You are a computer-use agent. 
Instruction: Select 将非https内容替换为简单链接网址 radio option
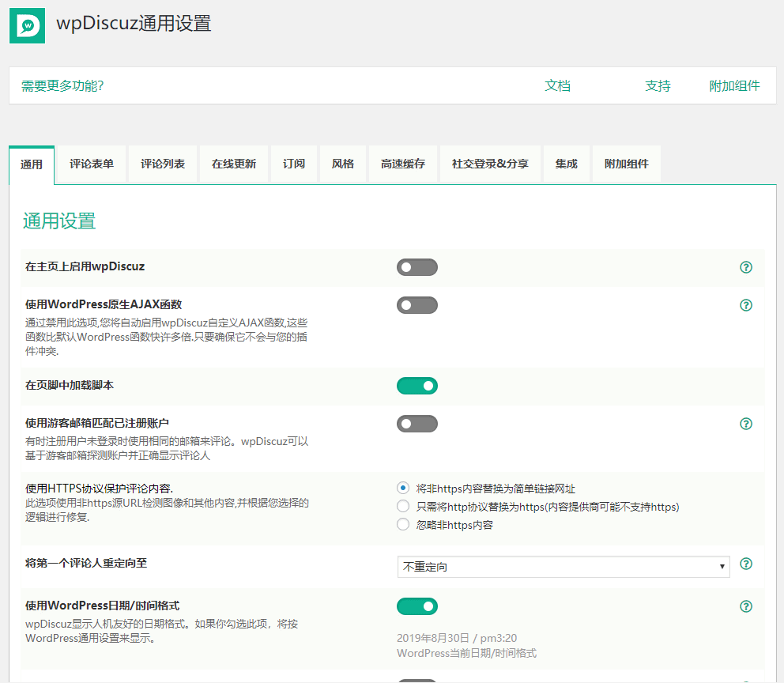[x=403, y=488]
